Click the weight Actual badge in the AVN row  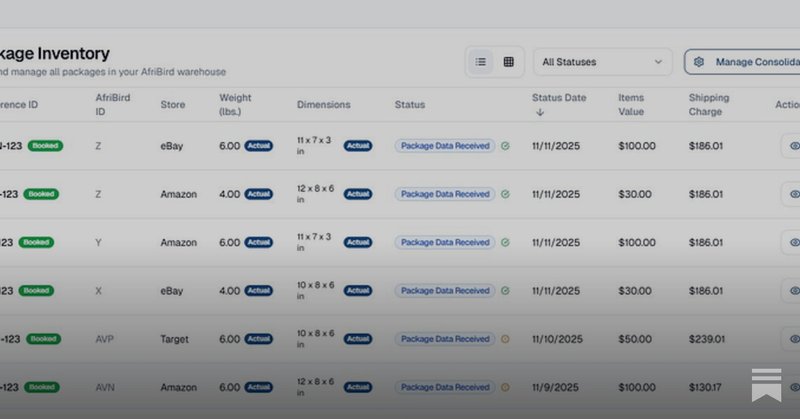pos(259,387)
